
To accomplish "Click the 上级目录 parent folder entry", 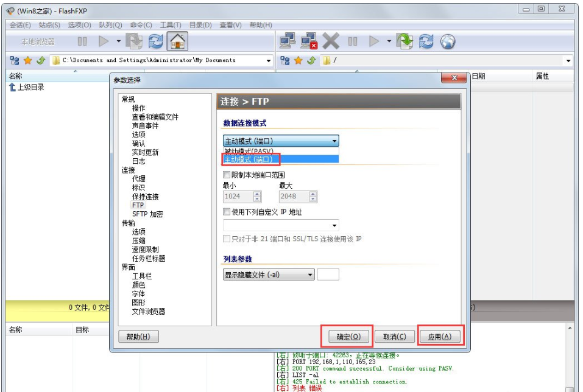I will point(27,87).
